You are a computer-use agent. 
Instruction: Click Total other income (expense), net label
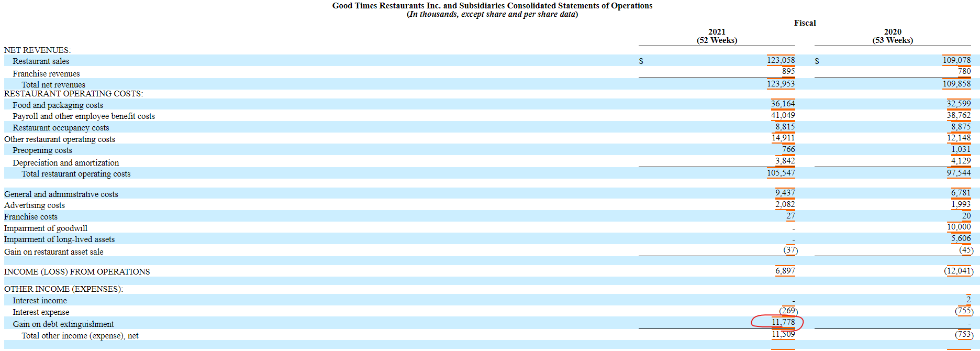(80, 336)
